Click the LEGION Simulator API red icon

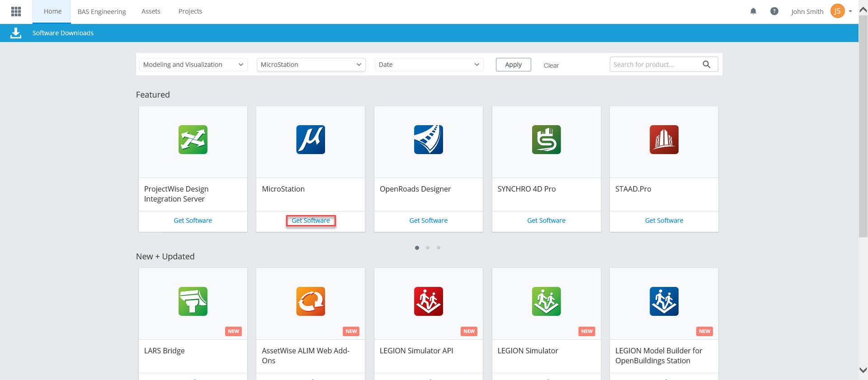coord(429,301)
